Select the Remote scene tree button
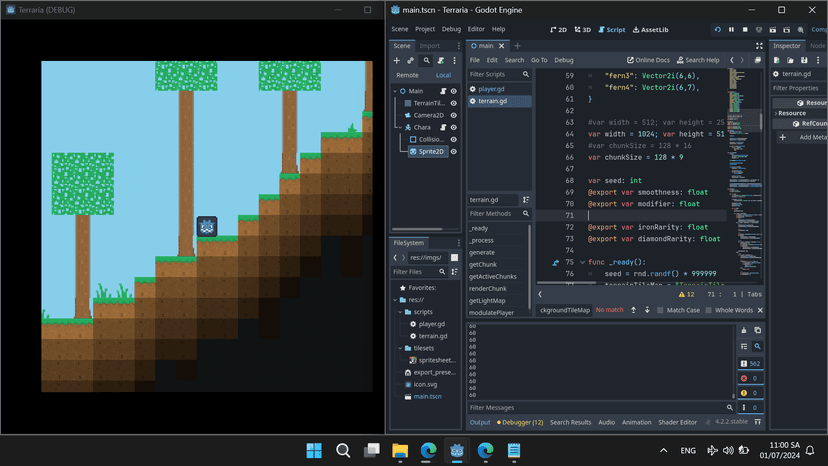 [408, 75]
